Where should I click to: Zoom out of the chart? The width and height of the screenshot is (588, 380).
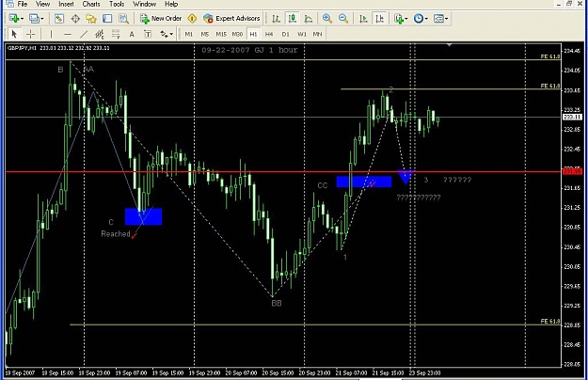(343, 19)
